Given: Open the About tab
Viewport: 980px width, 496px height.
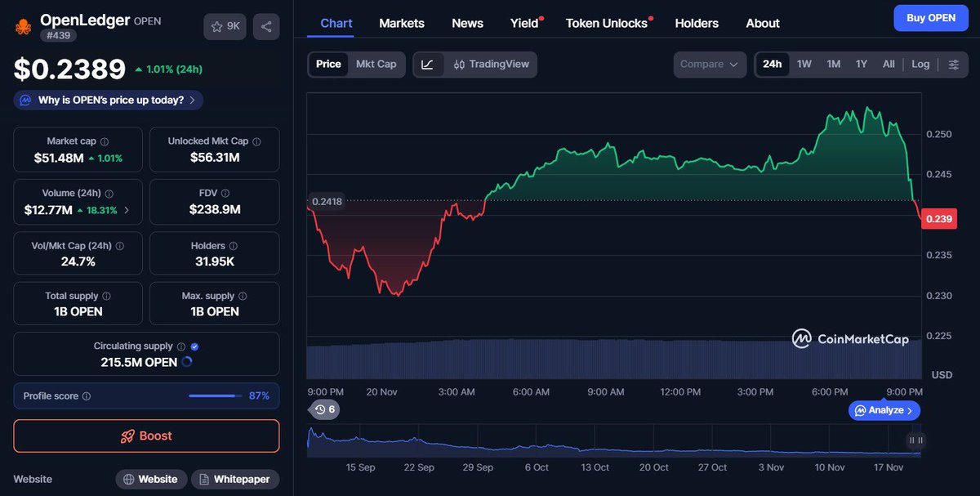Looking at the screenshot, I should point(763,23).
